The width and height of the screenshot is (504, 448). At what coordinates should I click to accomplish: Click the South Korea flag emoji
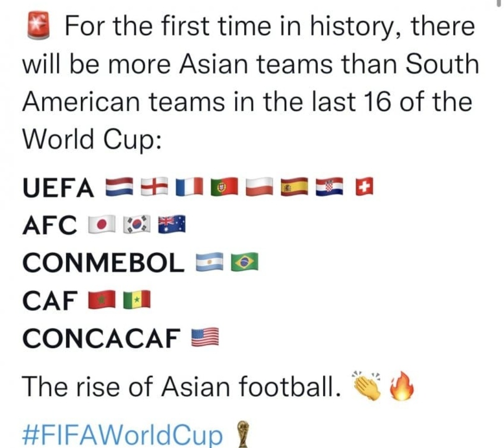click(137, 224)
